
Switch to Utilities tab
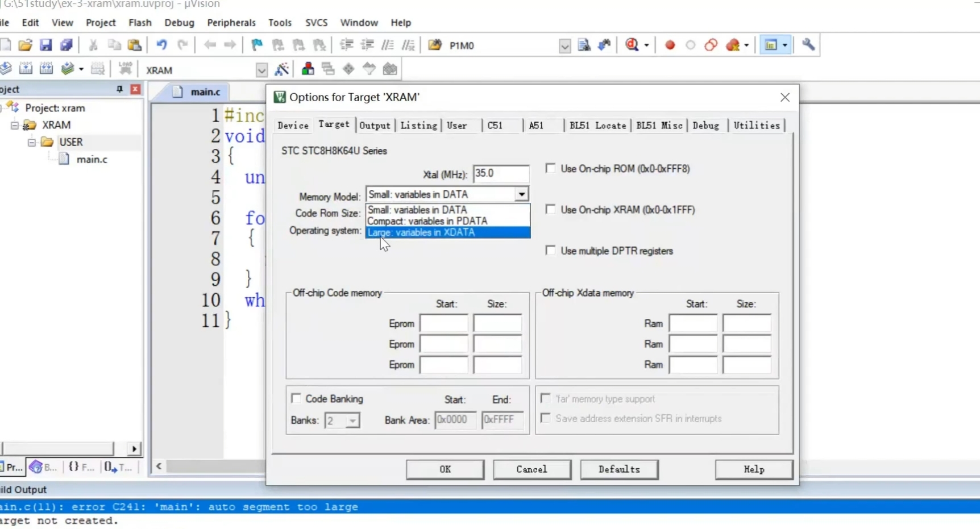[757, 126]
